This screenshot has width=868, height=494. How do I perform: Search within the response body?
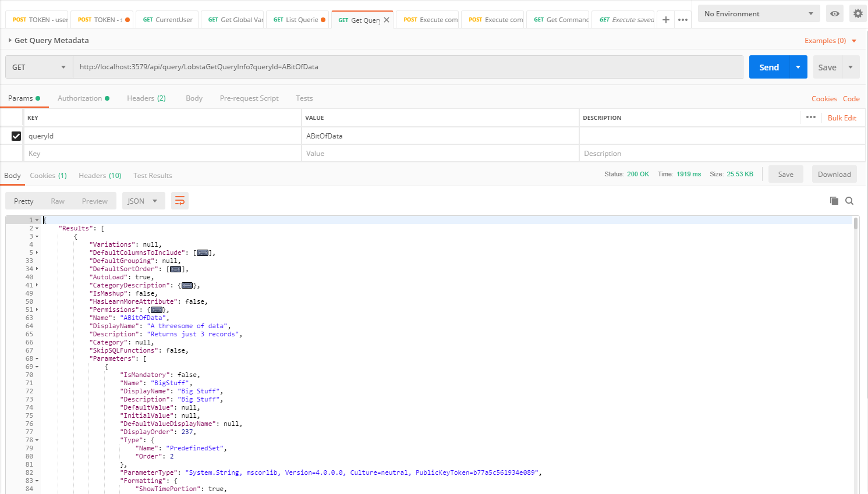[849, 201]
